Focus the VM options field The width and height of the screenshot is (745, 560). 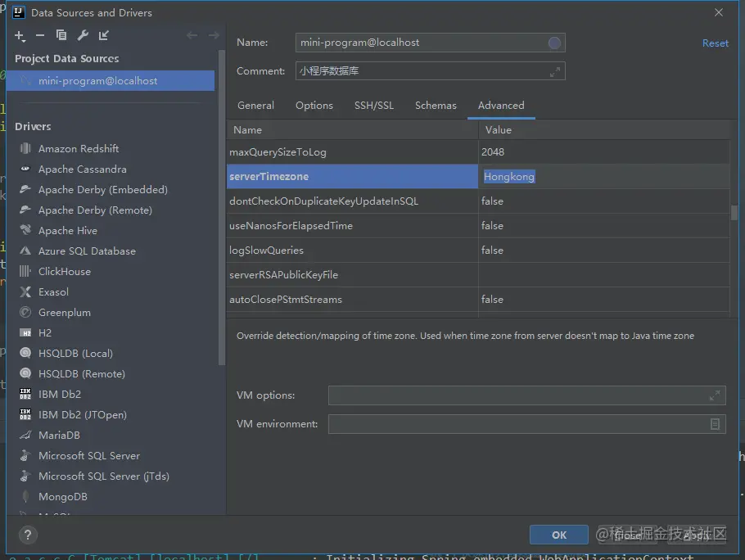click(x=526, y=395)
